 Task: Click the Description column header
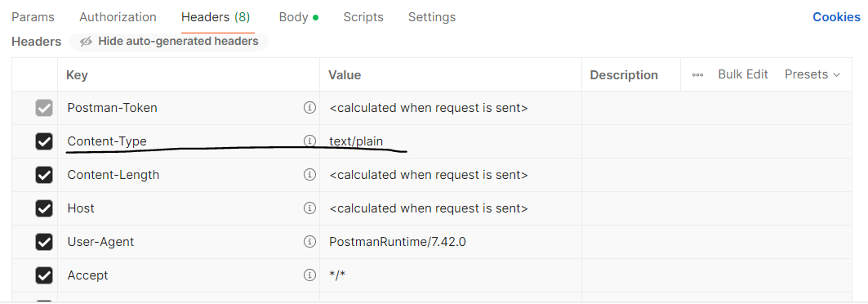631,74
